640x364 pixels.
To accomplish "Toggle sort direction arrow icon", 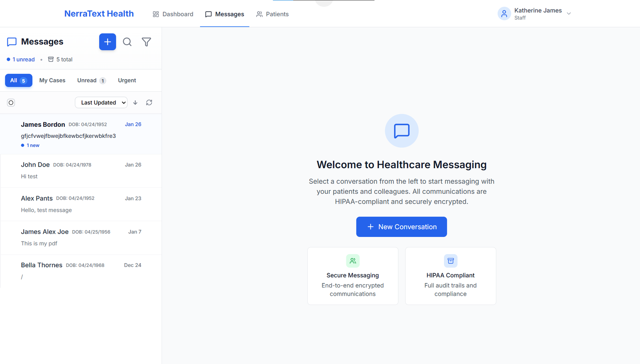I will click(x=135, y=103).
